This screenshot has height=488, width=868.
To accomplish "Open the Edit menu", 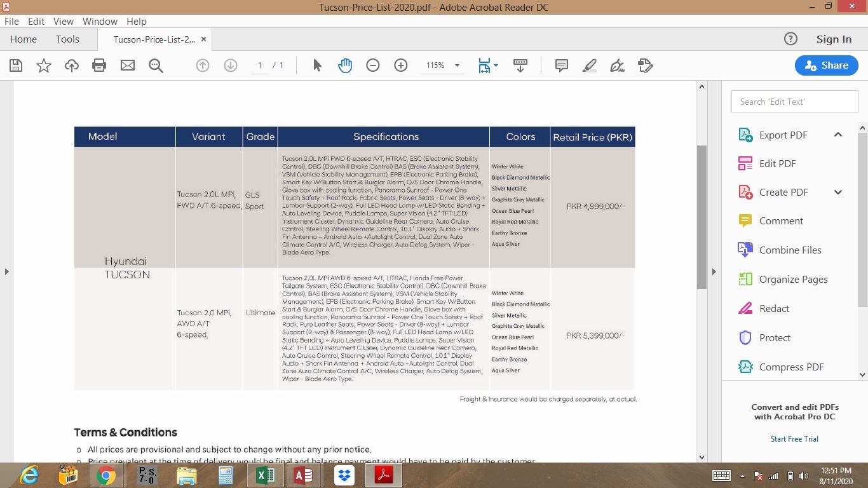I will pyautogui.click(x=36, y=21).
